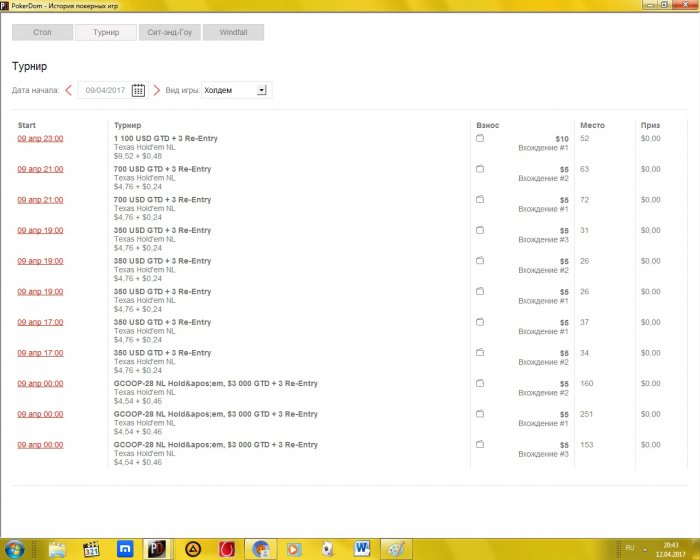
Task: Click the RU language indicator in tray
Action: point(630,547)
